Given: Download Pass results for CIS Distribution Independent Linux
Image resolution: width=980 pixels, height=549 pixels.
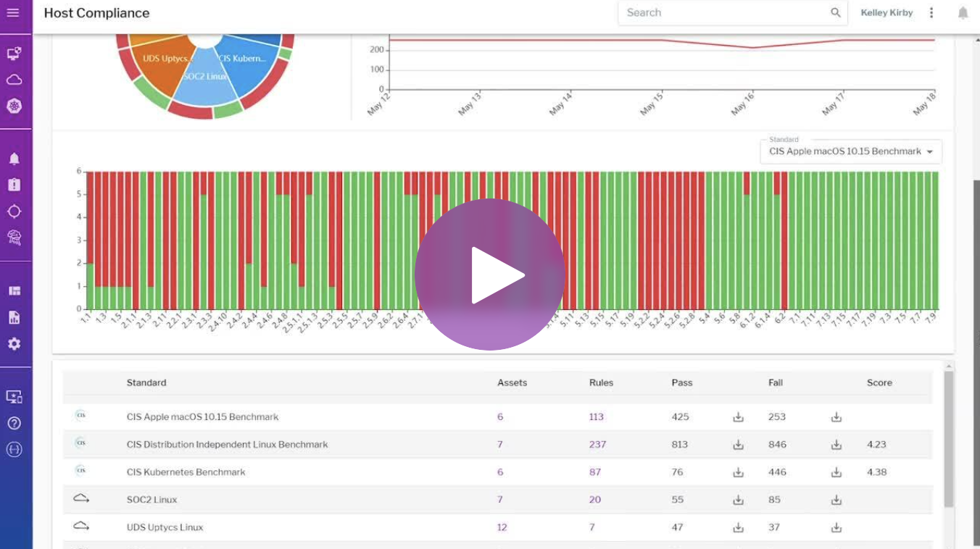Looking at the screenshot, I should tap(738, 445).
